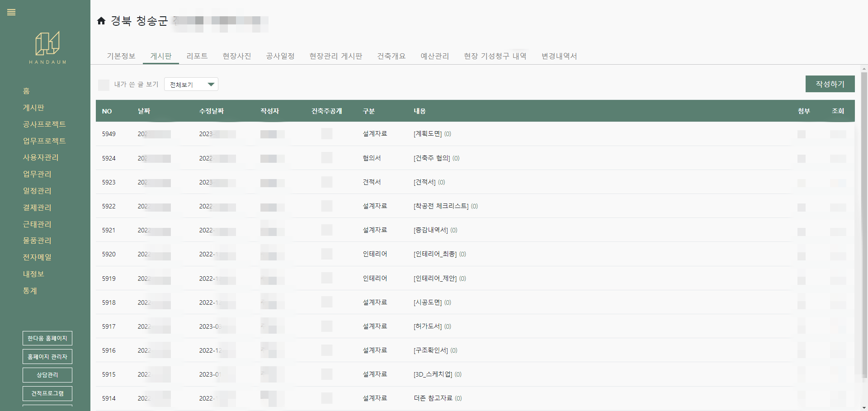Toggle 건축주공개 checkbox for row 5924
This screenshot has height=411, width=868.
(x=327, y=158)
